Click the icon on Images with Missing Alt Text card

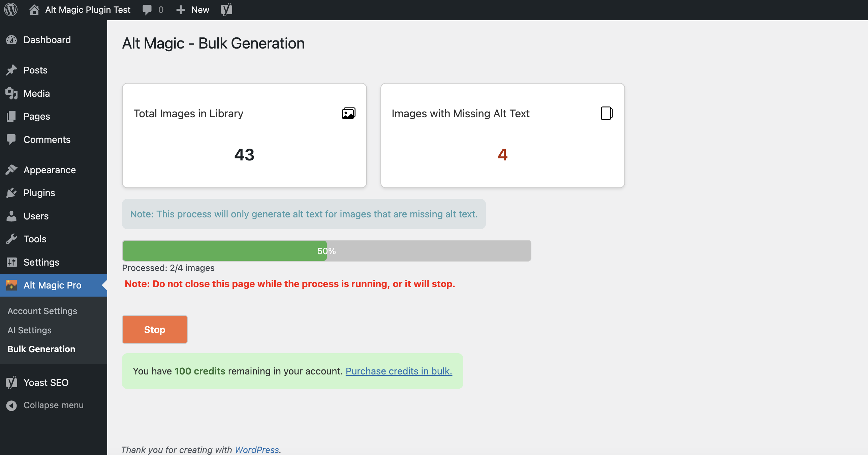pos(607,113)
